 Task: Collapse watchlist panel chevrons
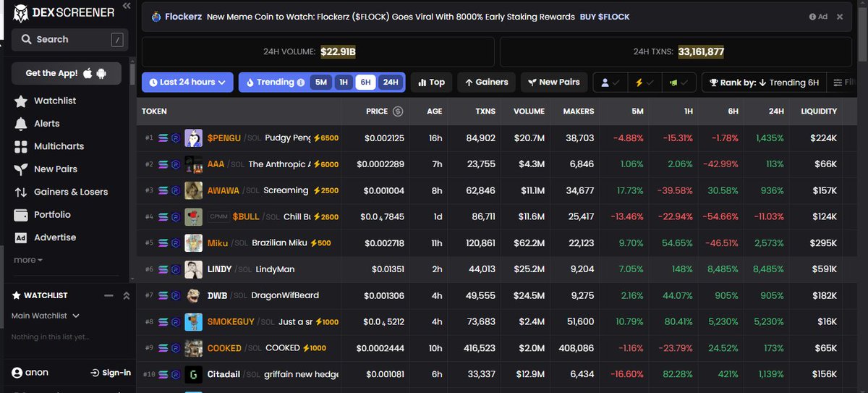126,295
